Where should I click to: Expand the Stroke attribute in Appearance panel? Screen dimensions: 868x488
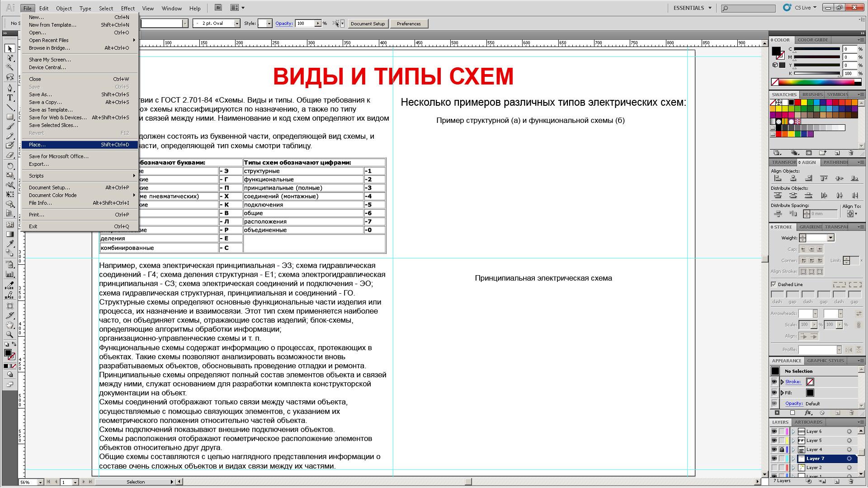(x=782, y=382)
